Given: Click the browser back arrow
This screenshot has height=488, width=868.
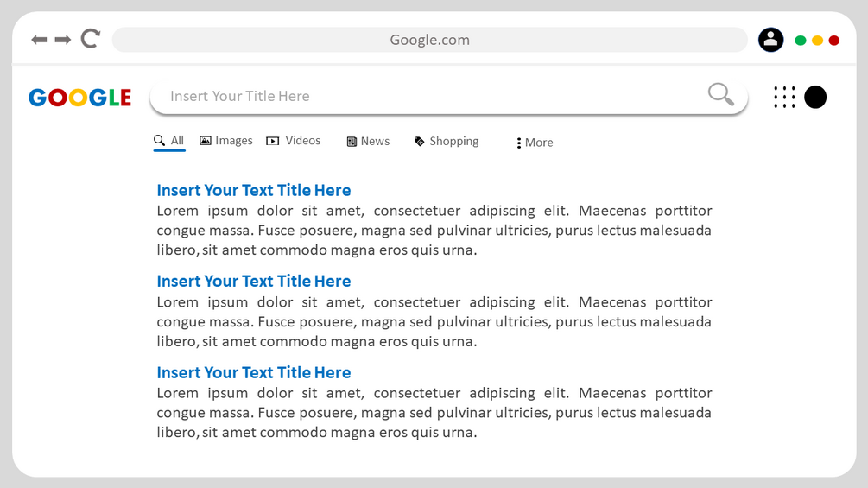Looking at the screenshot, I should pyautogui.click(x=39, y=40).
